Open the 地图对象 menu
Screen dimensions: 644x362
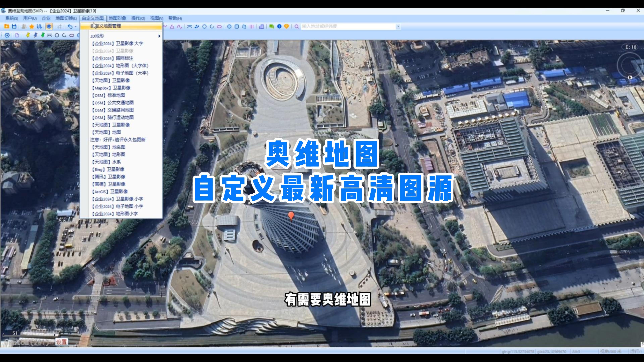[x=118, y=18]
